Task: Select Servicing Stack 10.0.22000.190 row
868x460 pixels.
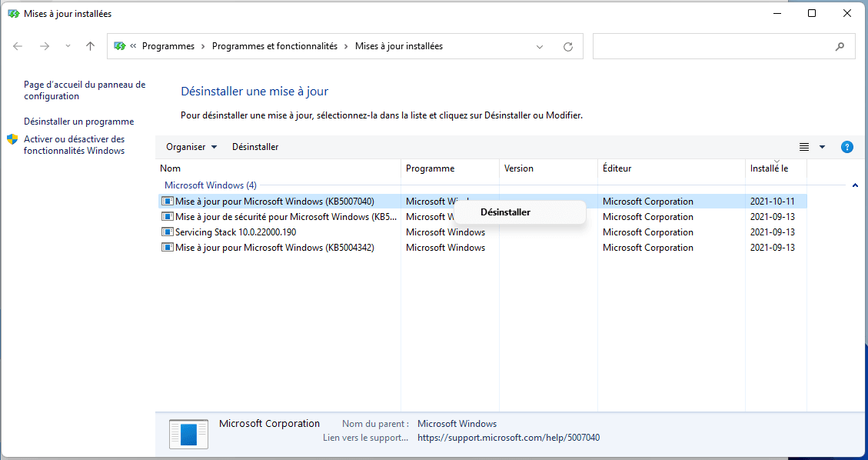Action: click(481, 232)
